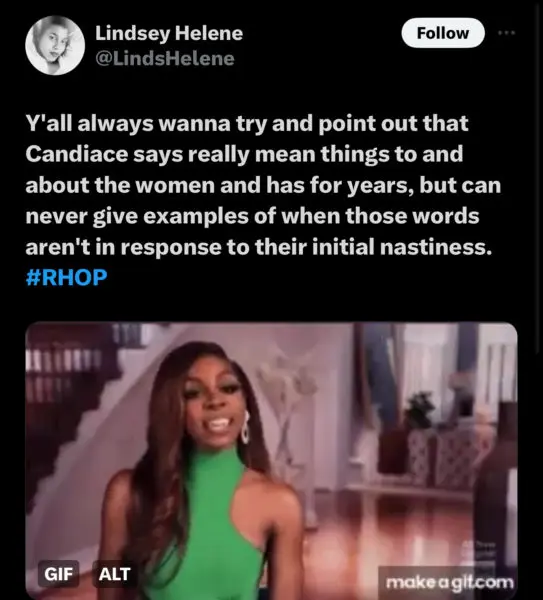543x600 pixels.
Task: Open the #RHOP hashtag link
Action: 67,277
